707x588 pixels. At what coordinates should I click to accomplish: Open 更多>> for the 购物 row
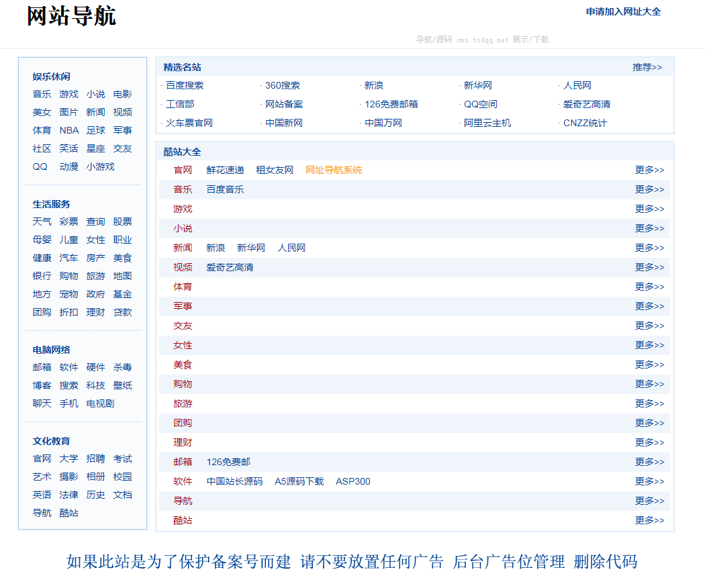[x=649, y=384]
